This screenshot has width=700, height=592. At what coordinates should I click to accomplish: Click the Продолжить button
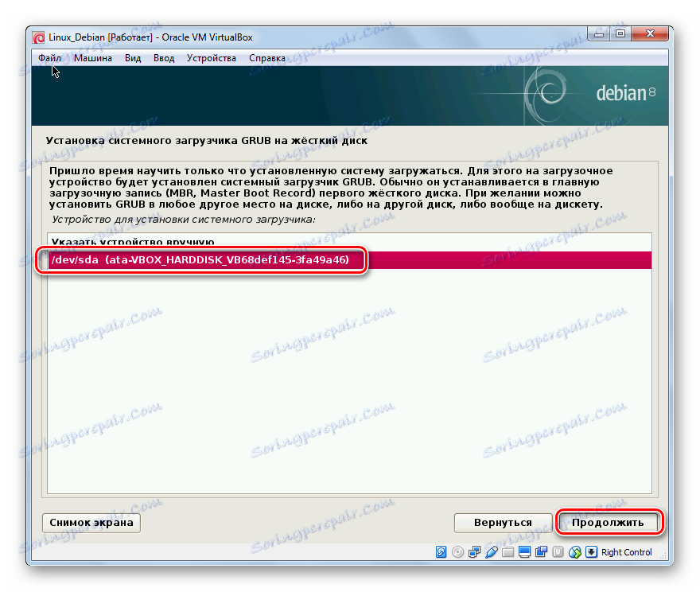(608, 522)
